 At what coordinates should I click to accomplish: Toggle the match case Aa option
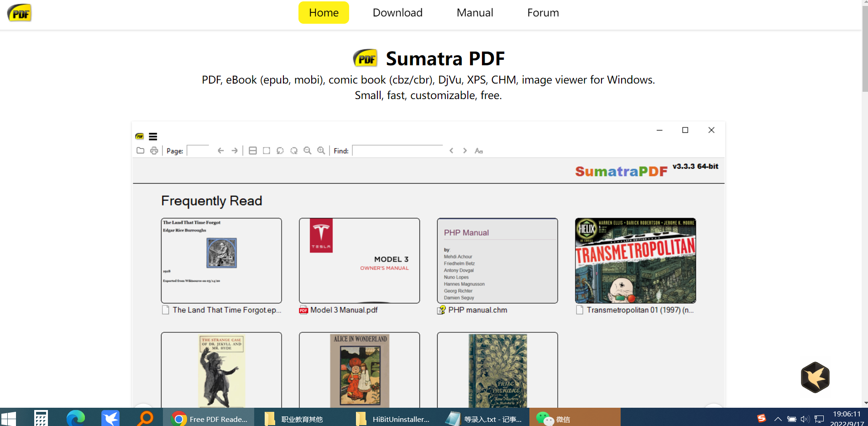[x=479, y=151]
